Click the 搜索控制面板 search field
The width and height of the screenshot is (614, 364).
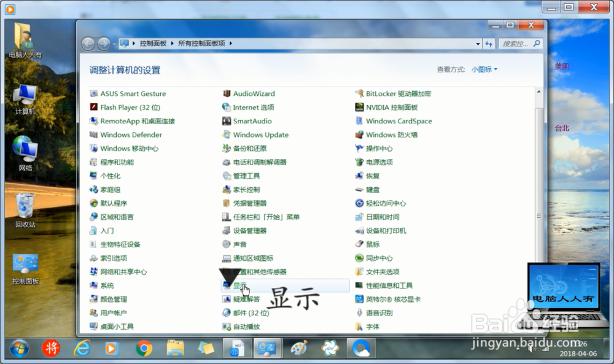click(521, 44)
